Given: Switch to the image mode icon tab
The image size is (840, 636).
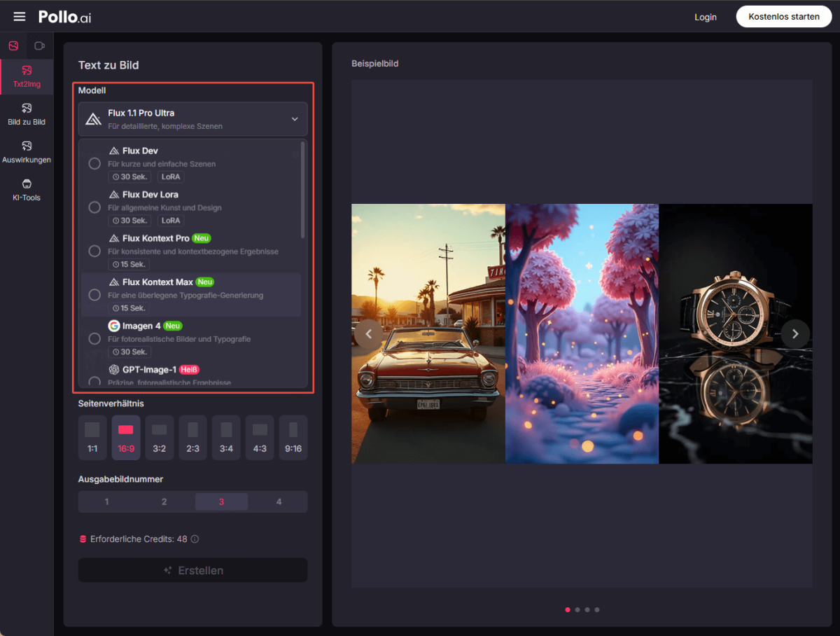Looking at the screenshot, I should tap(13, 46).
